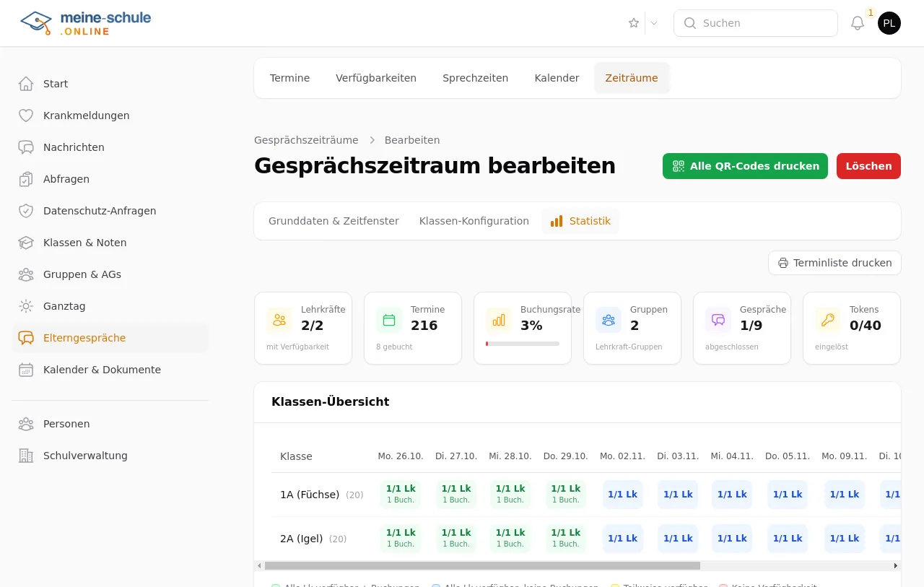Image resolution: width=924 pixels, height=587 pixels.
Task: Click the Gespräche chat card icon
Action: 718,320
